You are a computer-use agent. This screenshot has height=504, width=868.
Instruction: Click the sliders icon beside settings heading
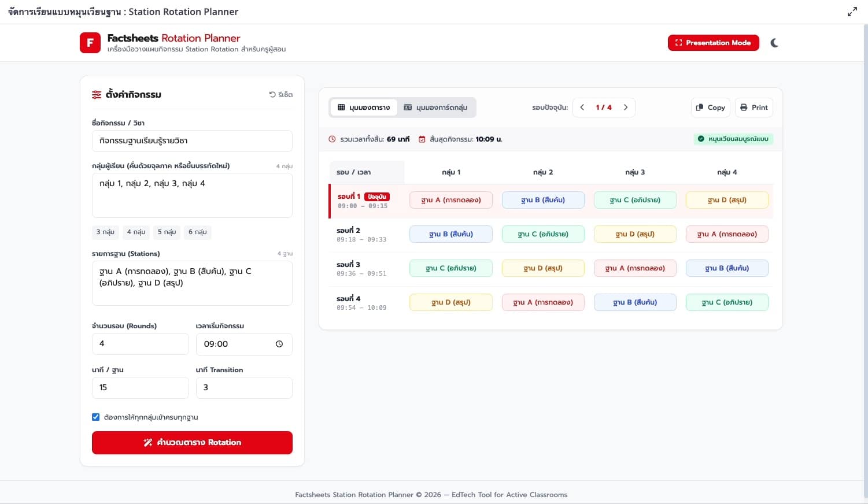click(x=97, y=94)
